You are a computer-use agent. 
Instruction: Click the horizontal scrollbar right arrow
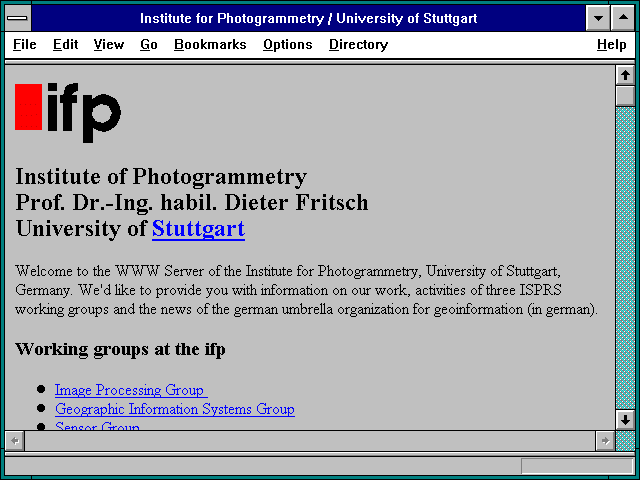(605, 441)
